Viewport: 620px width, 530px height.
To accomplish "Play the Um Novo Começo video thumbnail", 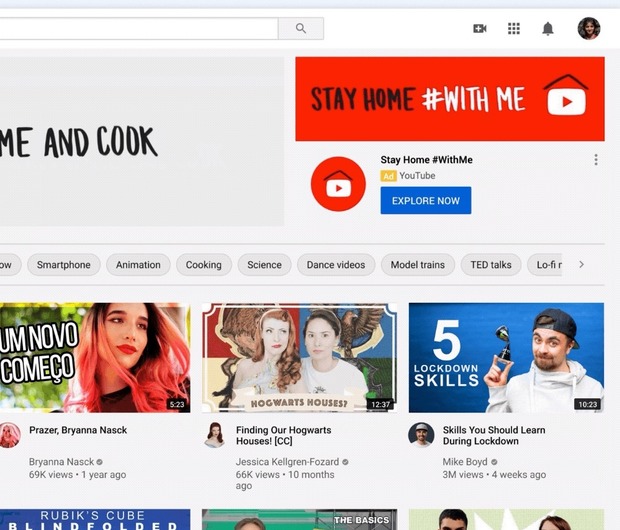I will pyautogui.click(x=95, y=358).
